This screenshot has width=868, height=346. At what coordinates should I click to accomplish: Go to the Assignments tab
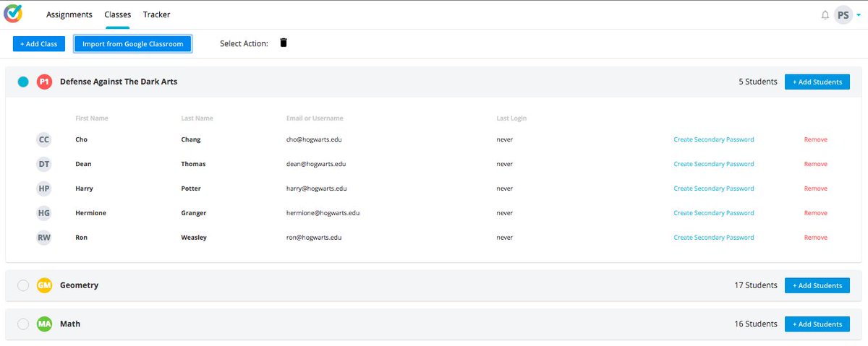coord(69,14)
